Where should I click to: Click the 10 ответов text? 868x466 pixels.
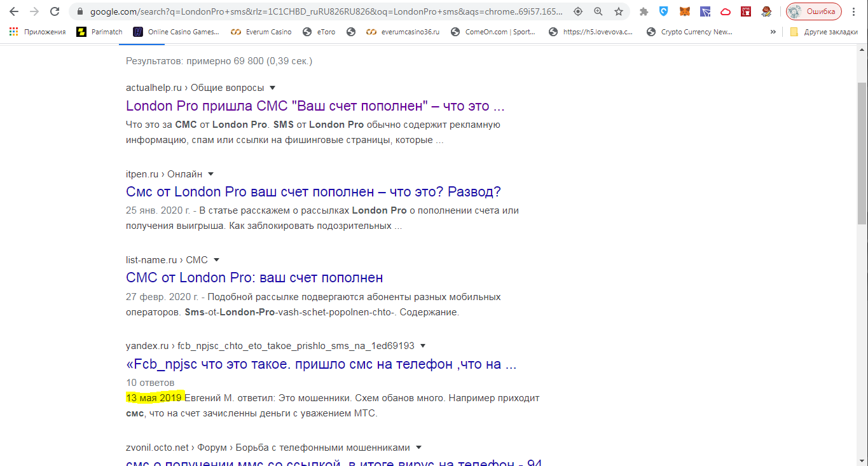[x=150, y=383]
